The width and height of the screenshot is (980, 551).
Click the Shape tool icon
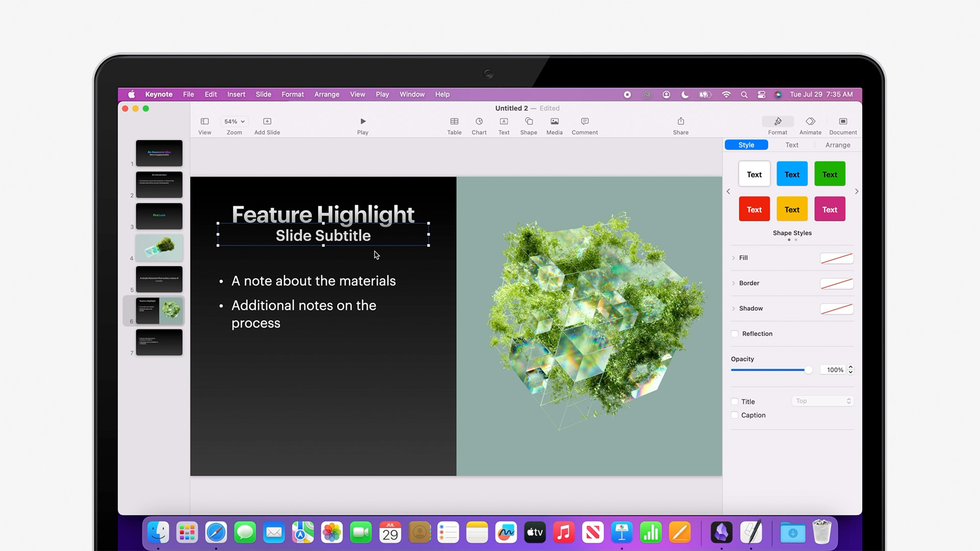coord(528,121)
